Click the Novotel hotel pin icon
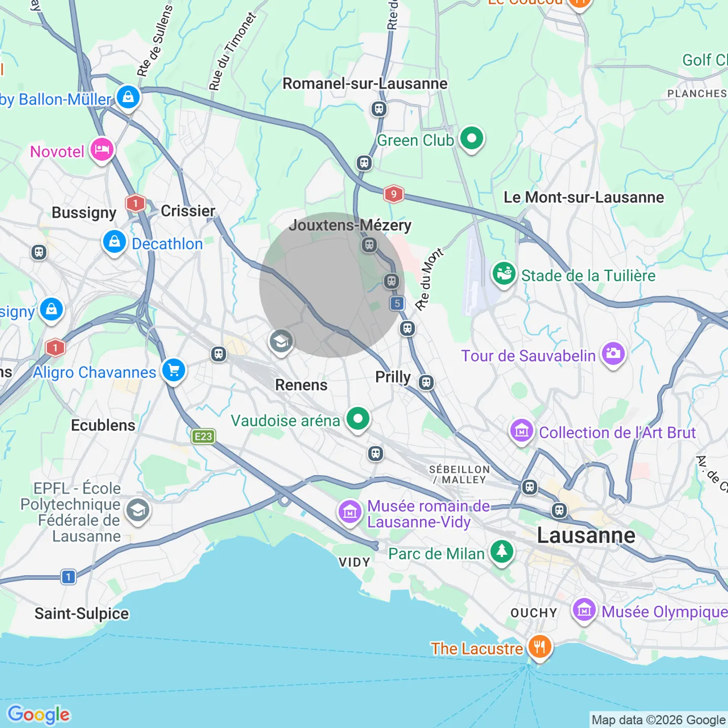728x728 pixels. [x=102, y=150]
